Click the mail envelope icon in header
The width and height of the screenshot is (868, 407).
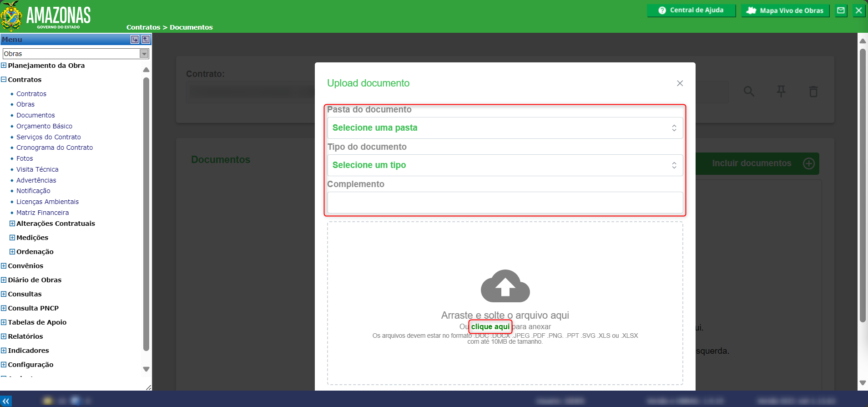(x=841, y=10)
